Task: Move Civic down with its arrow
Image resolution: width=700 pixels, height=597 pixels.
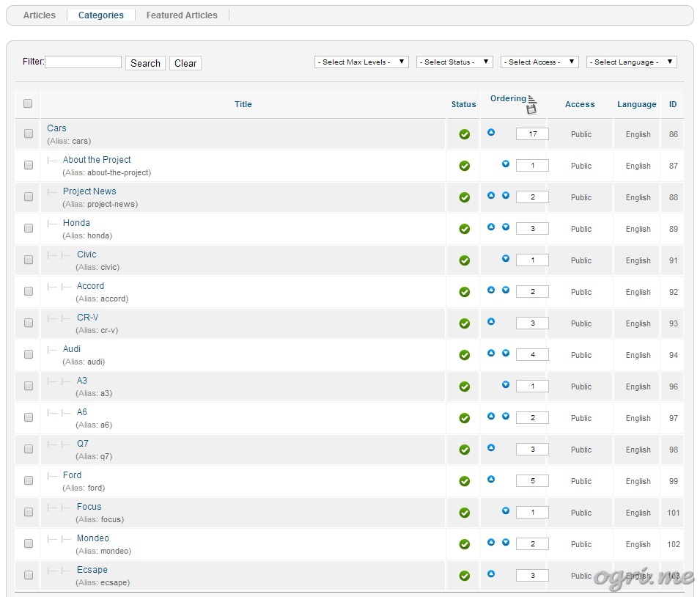Action: pyautogui.click(x=505, y=258)
